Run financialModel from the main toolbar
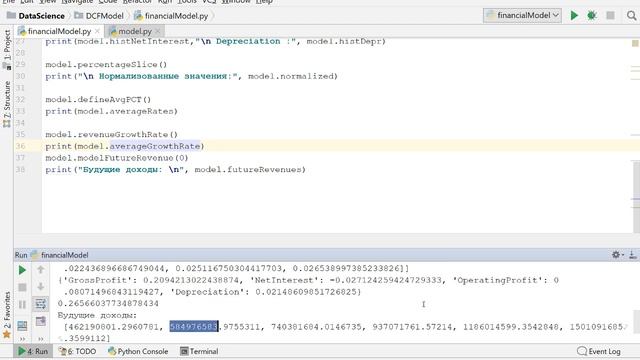Image resolution: width=640 pixels, height=360 pixels. pyautogui.click(x=574, y=16)
